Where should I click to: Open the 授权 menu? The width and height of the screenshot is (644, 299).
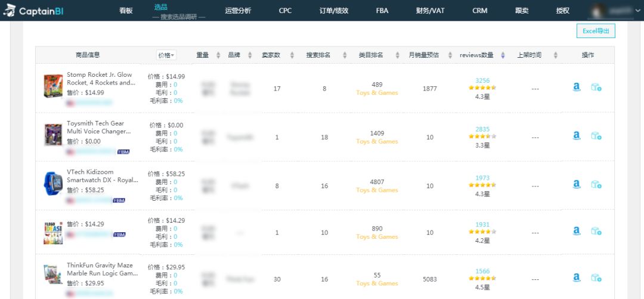(x=563, y=11)
